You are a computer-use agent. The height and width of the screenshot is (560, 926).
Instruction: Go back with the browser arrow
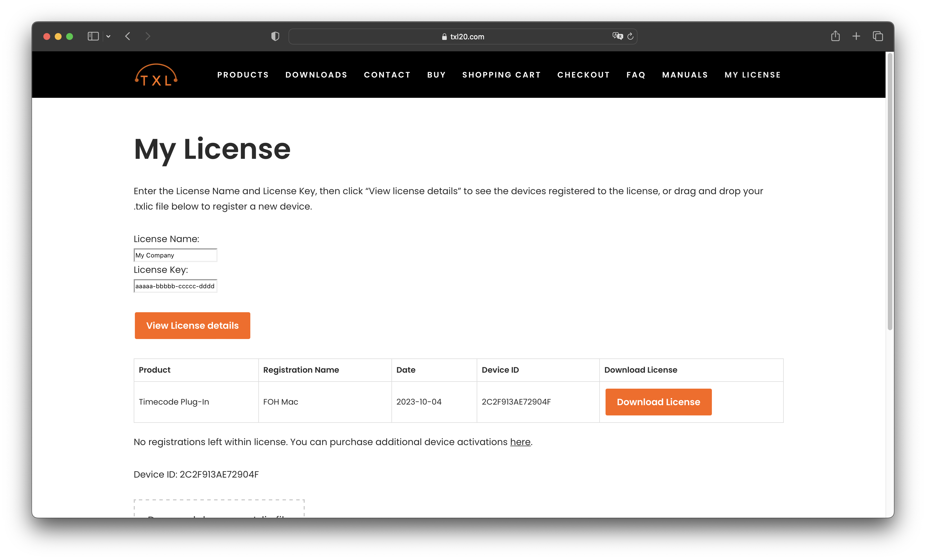click(128, 36)
